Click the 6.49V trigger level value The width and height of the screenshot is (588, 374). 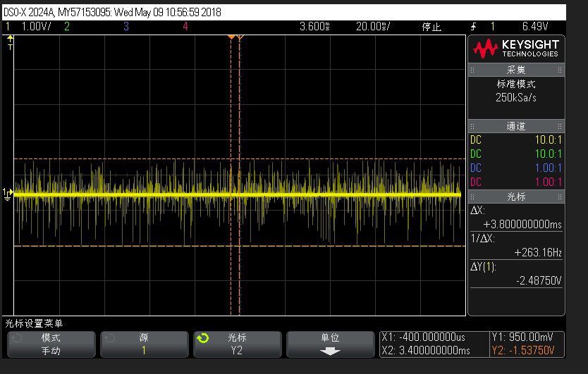[534, 27]
